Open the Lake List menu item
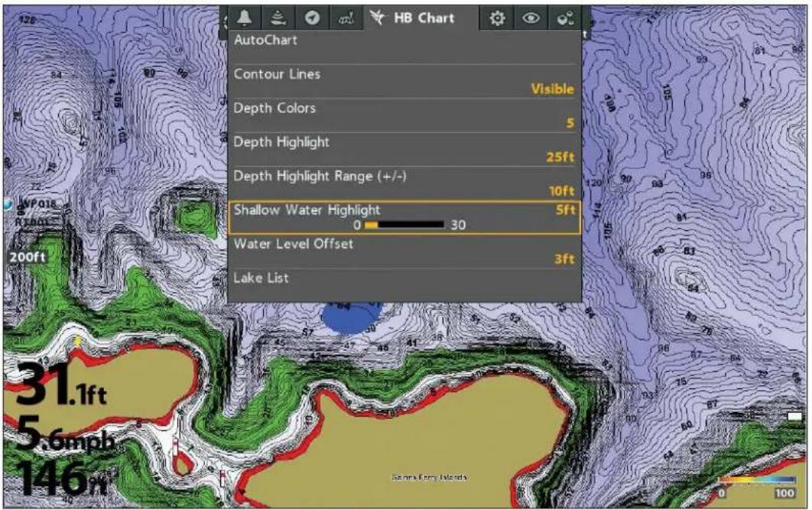 (404, 284)
